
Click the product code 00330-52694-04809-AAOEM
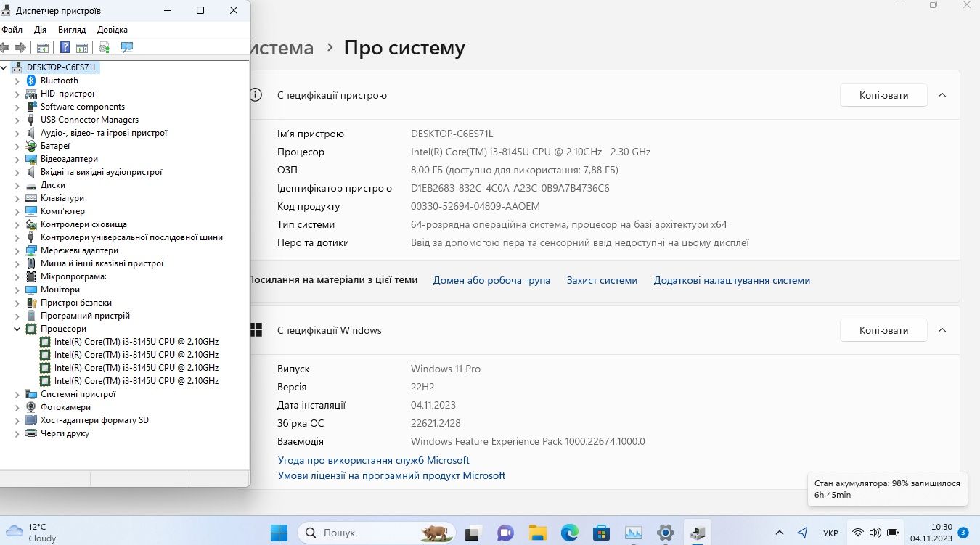click(x=475, y=206)
